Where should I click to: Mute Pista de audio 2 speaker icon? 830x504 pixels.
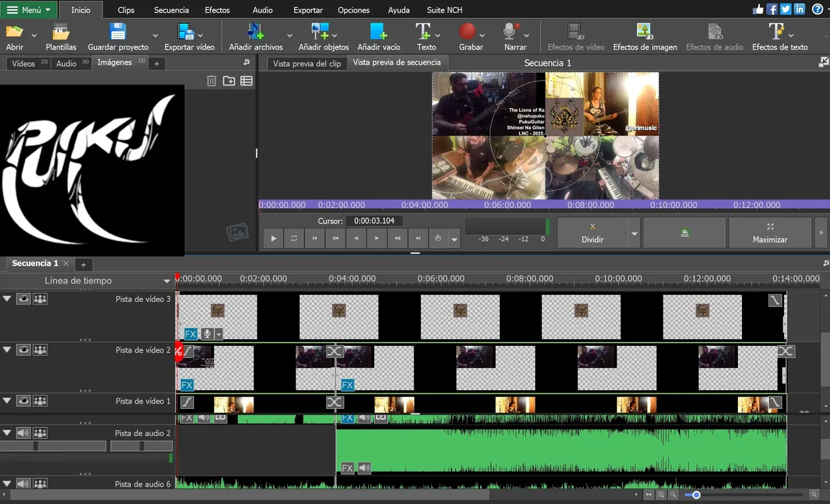[23, 433]
